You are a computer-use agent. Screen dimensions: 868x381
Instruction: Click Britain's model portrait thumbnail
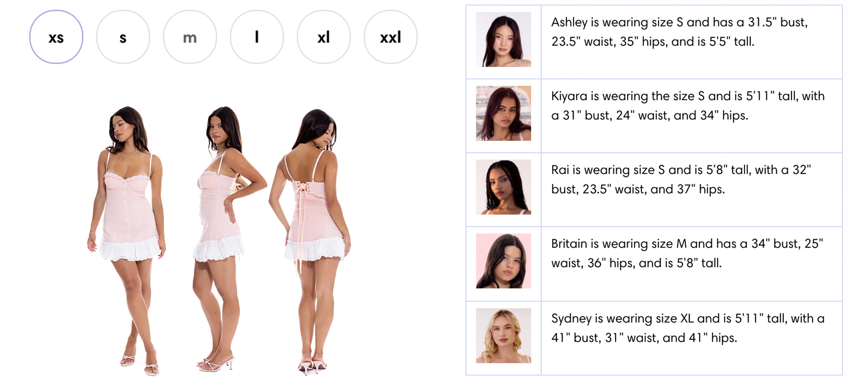tap(503, 261)
